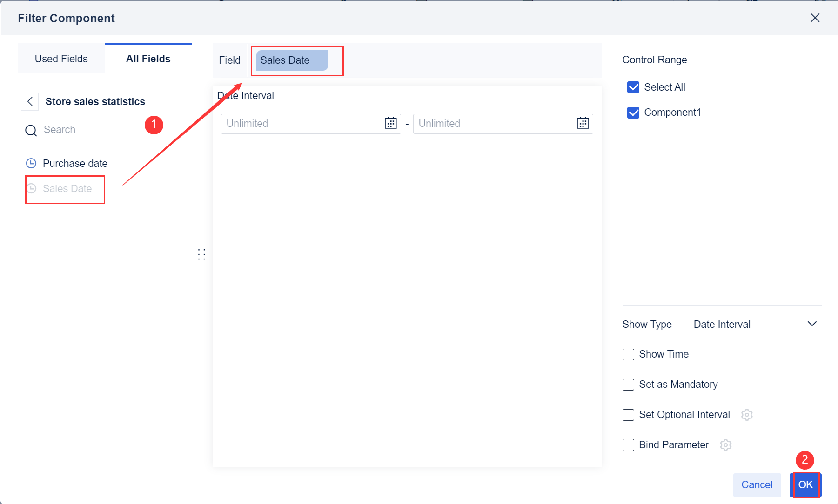Click the Cancel button
838x504 pixels.
pyautogui.click(x=757, y=484)
